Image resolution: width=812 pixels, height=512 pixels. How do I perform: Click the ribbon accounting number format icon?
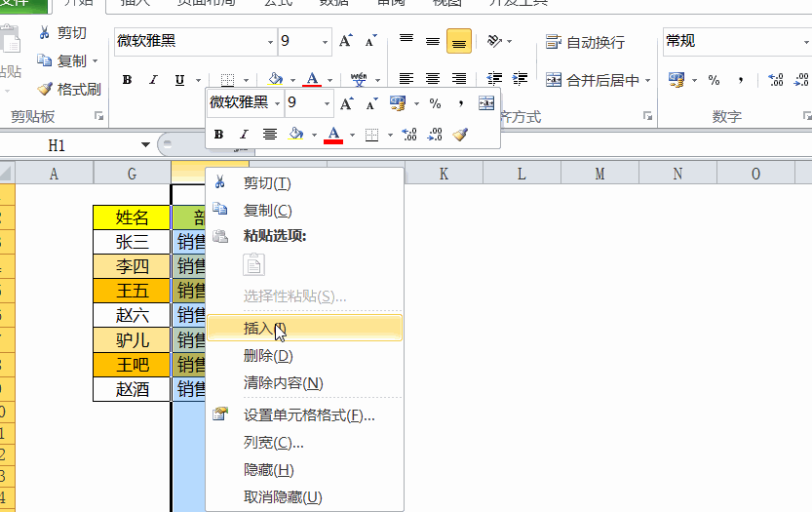pos(677,80)
